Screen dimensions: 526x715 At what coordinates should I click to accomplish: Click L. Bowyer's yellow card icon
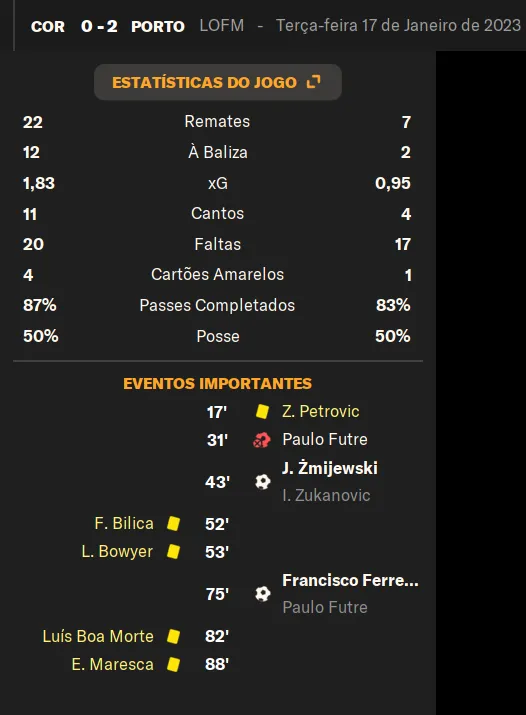coord(173,552)
